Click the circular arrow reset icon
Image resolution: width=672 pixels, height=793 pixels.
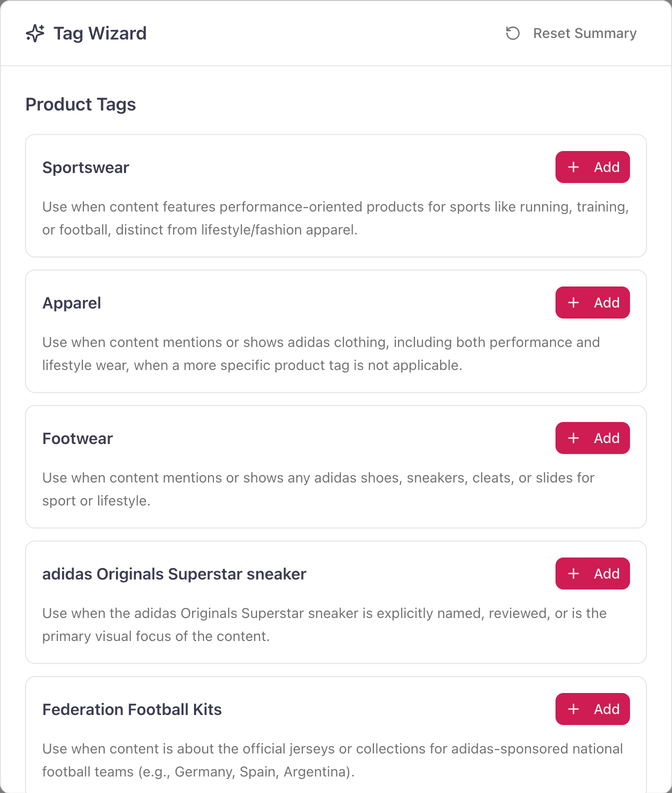512,33
